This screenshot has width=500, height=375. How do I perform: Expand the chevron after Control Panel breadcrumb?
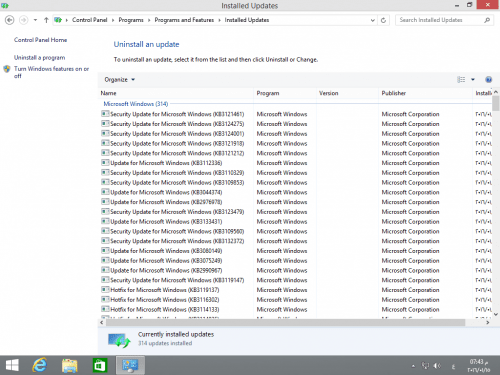(113, 20)
